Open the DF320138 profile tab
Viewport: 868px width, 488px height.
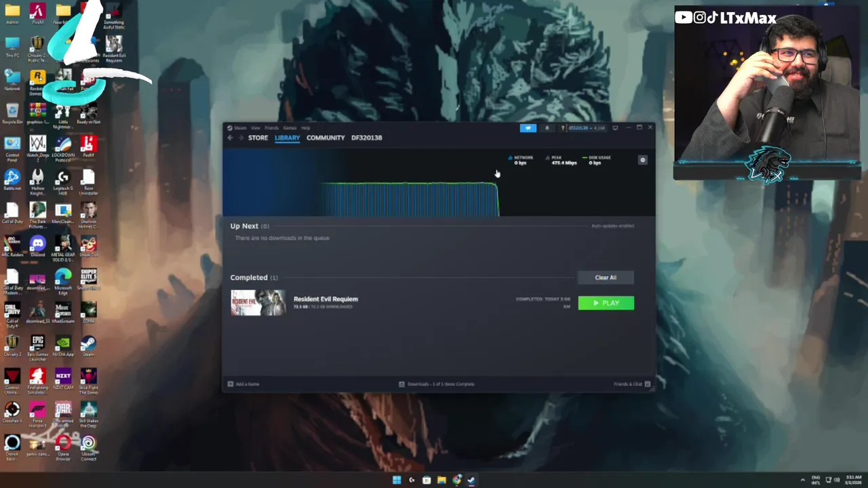(366, 138)
